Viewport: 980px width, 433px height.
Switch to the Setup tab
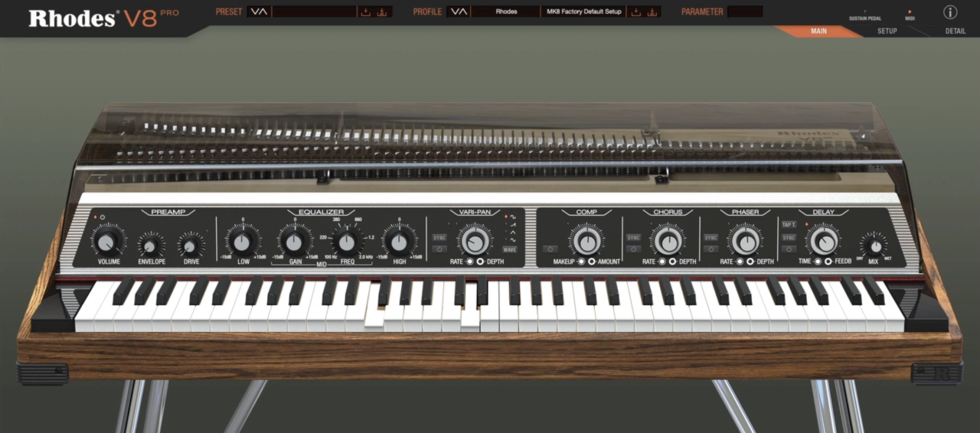(x=887, y=31)
